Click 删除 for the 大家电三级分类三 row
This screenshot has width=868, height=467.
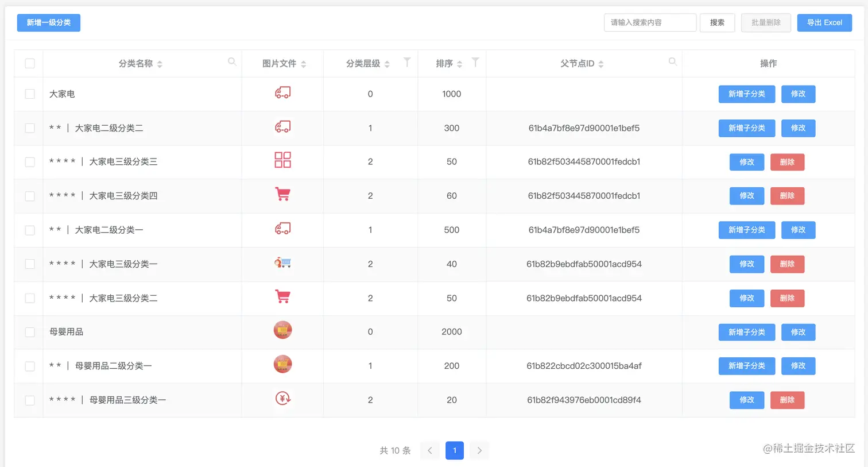[787, 161]
